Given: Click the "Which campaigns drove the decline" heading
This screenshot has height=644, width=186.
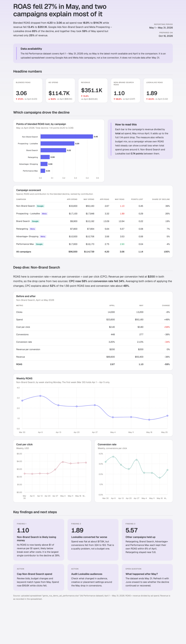Looking at the screenshot, I should pyautogui.click(x=41, y=112).
